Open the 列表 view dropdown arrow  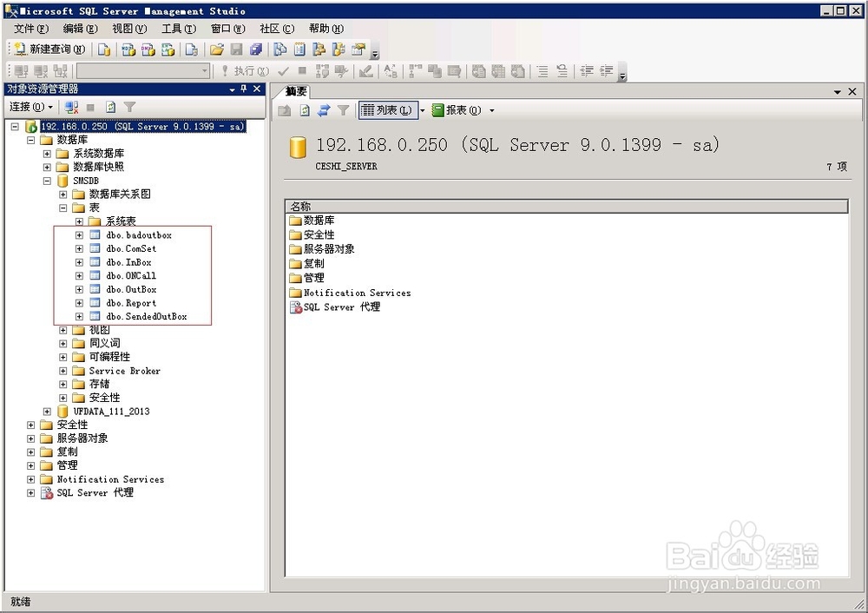coord(423,110)
